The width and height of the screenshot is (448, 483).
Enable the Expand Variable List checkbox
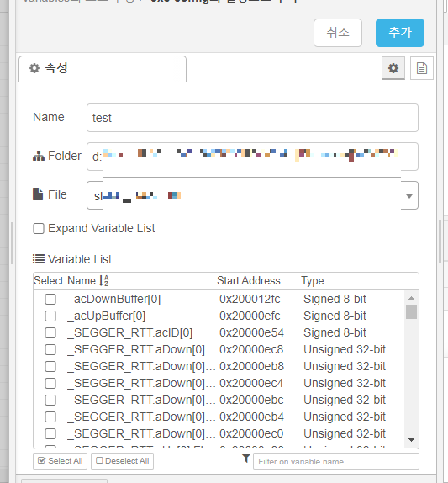[39, 229]
